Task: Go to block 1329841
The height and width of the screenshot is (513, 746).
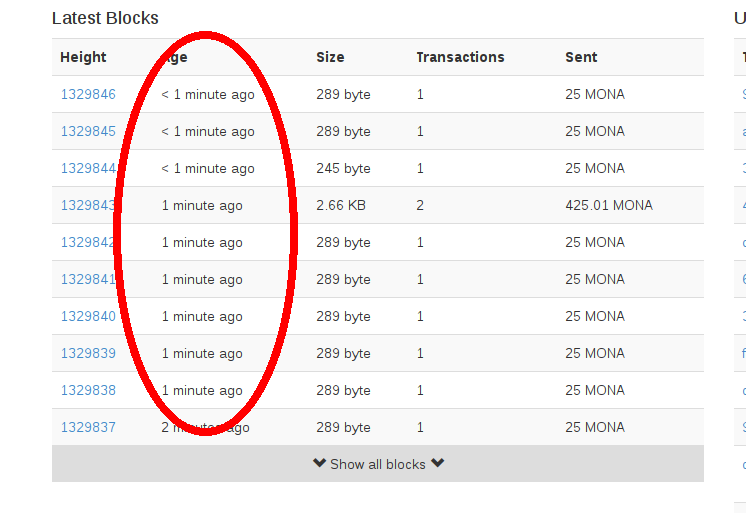Action: point(88,279)
